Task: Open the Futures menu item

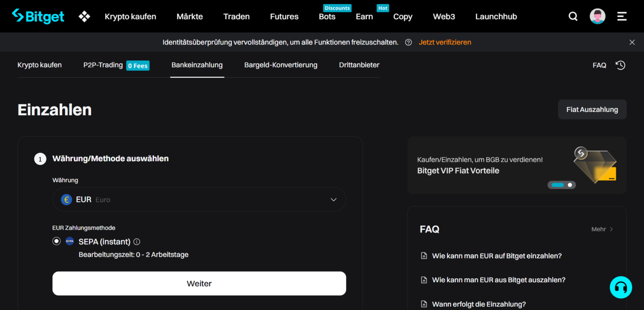Action: (x=284, y=16)
